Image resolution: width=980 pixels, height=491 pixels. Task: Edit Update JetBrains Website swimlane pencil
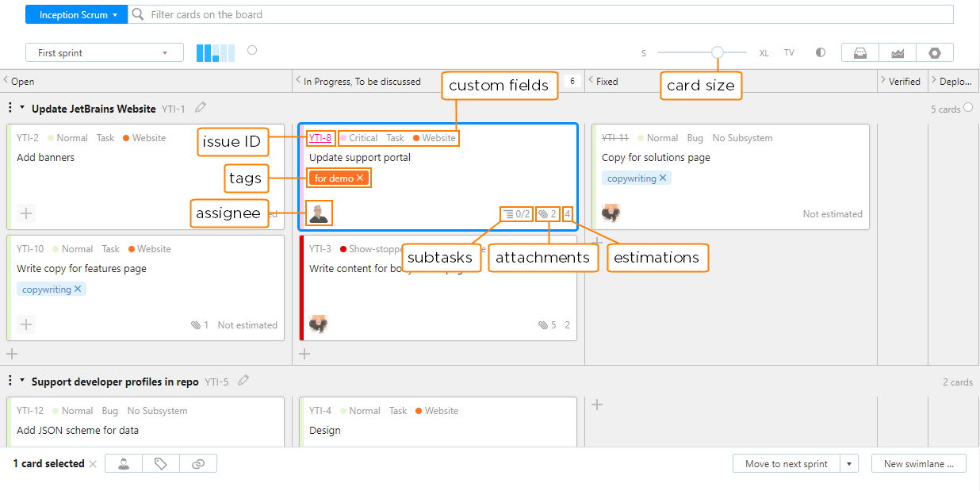coord(201,108)
